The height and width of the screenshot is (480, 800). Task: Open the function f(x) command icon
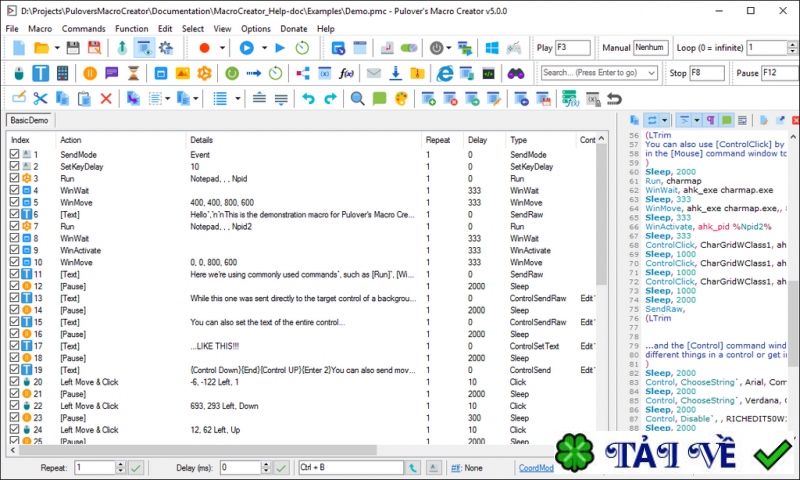pyautogui.click(x=346, y=73)
